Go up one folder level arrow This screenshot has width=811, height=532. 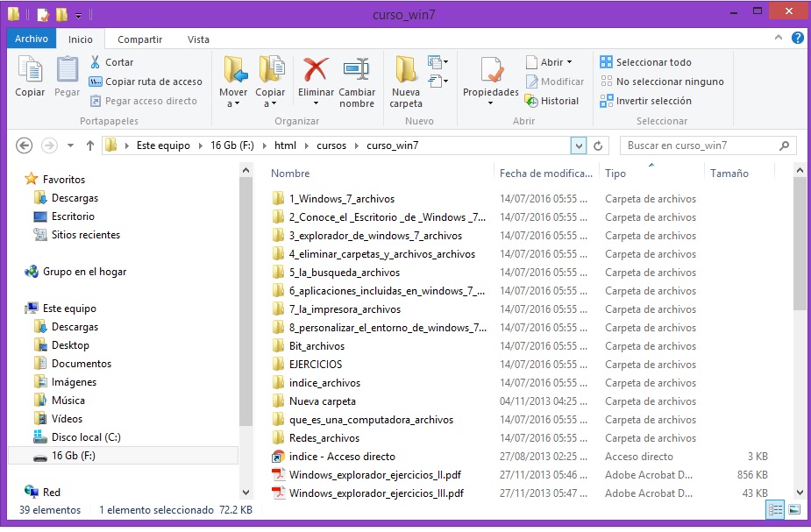click(89, 145)
